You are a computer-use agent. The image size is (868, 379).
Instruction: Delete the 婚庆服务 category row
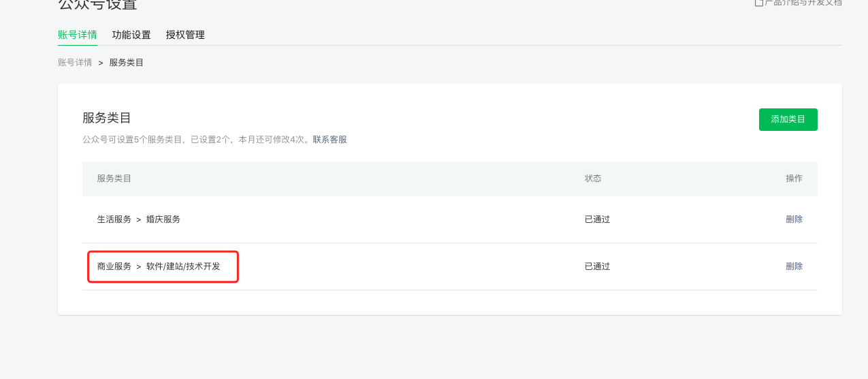tap(794, 219)
